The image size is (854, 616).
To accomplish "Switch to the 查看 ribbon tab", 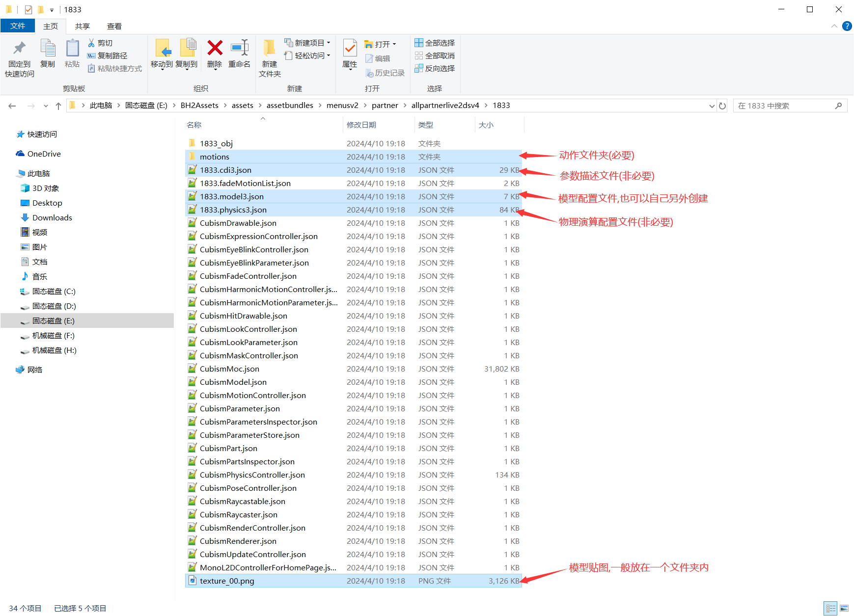I will click(x=114, y=26).
